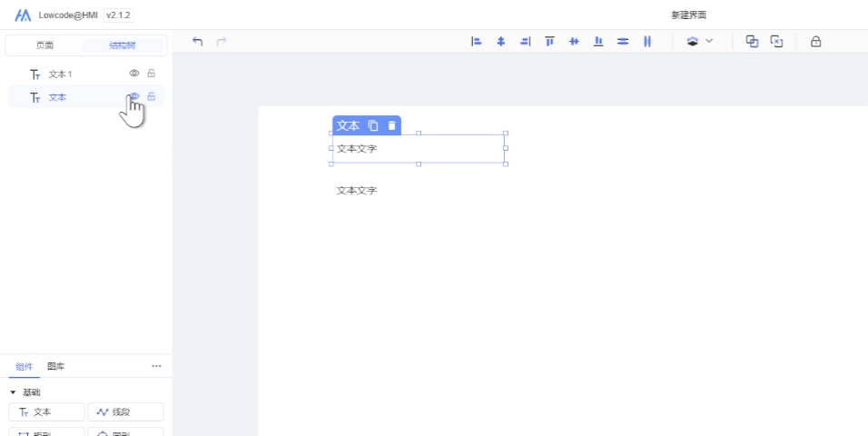868x436 pixels.
Task: Switch to the 图库 tab
Action: pyautogui.click(x=56, y=366)
